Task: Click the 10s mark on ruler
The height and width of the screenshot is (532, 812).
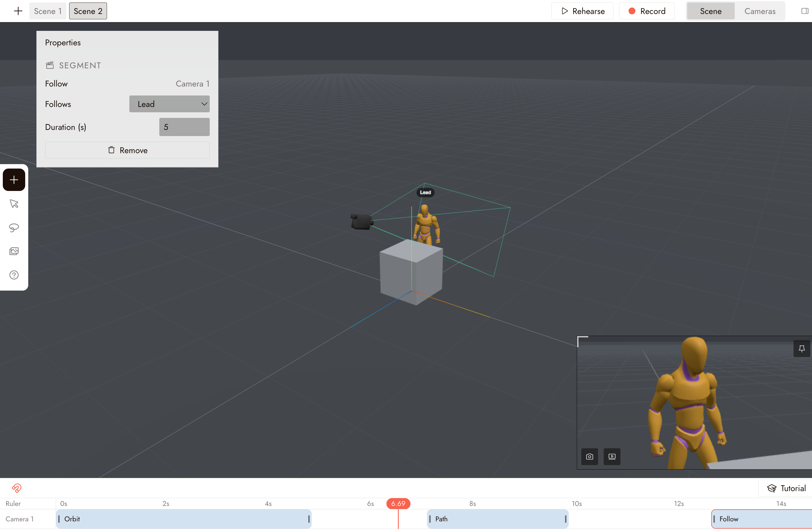Action: [x=577, y=504]
